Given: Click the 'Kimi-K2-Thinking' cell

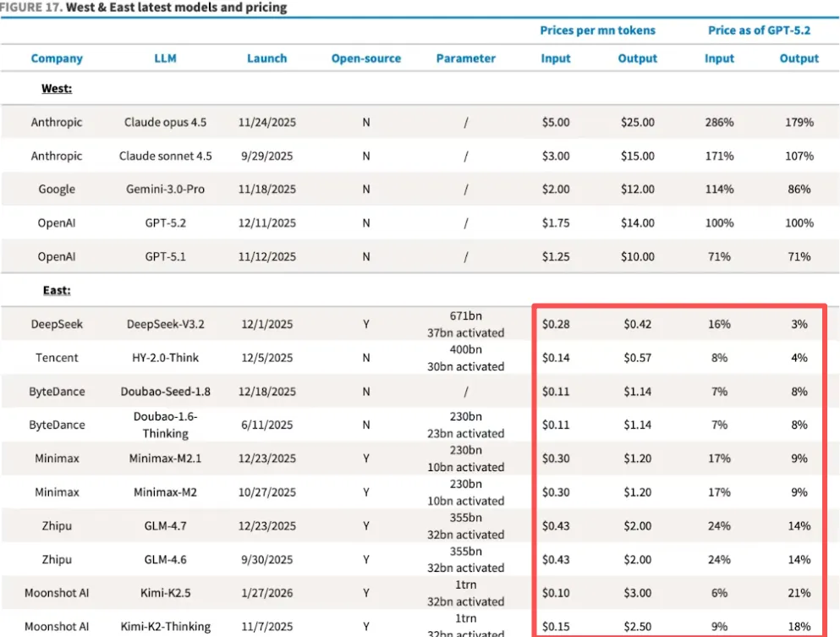Looking at the screenshot, I should [165, 627].
